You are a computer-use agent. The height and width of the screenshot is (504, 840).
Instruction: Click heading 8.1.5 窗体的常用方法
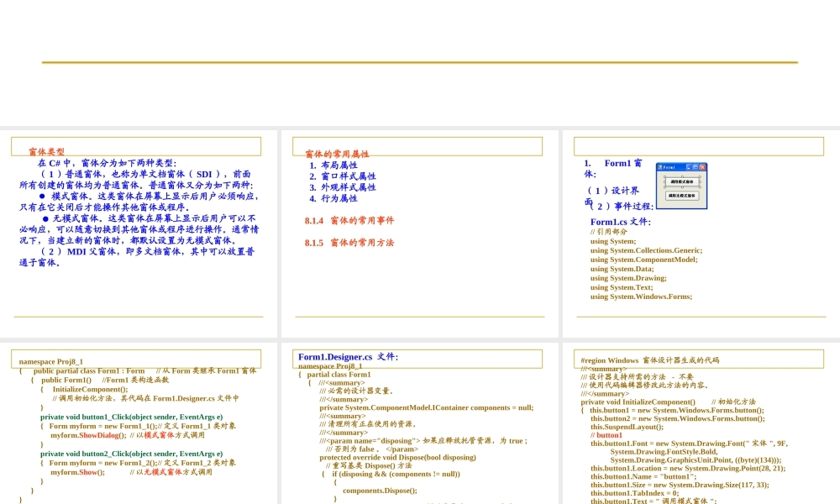coord(349,243)
